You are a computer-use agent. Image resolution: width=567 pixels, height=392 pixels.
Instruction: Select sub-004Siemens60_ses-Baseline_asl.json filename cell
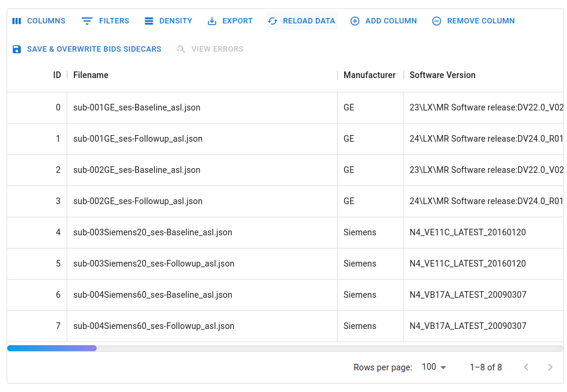pos(202,295)
